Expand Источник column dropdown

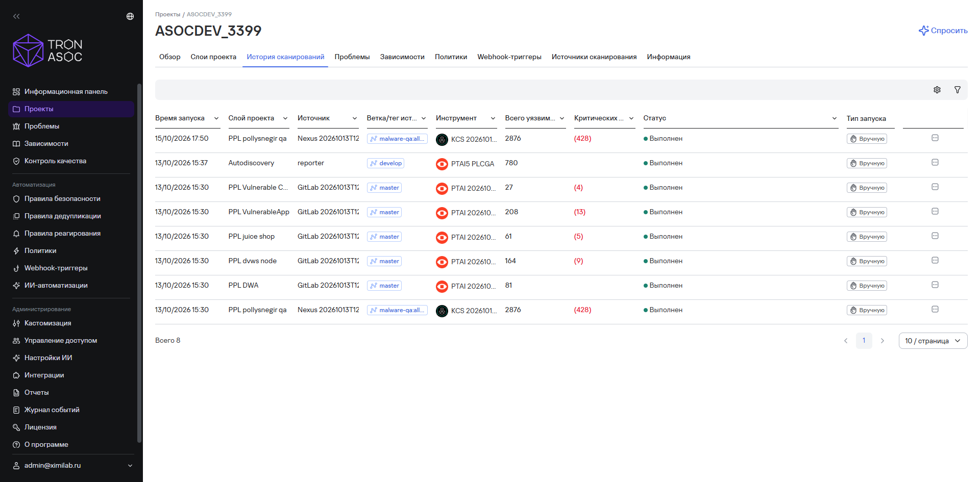(355, 118)
